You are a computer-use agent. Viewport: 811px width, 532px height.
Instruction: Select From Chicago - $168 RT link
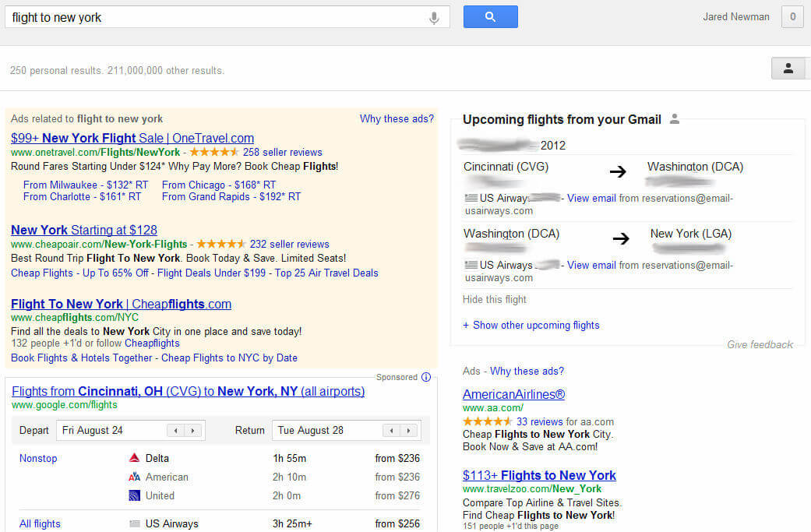coord(219,185)
